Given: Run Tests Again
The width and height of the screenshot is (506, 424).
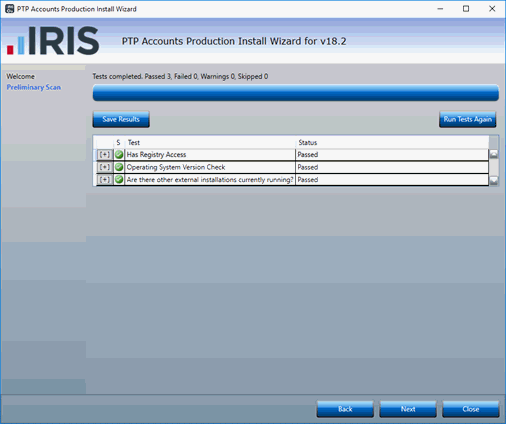Looking at the screenshot, I should (x=468, y=119).
